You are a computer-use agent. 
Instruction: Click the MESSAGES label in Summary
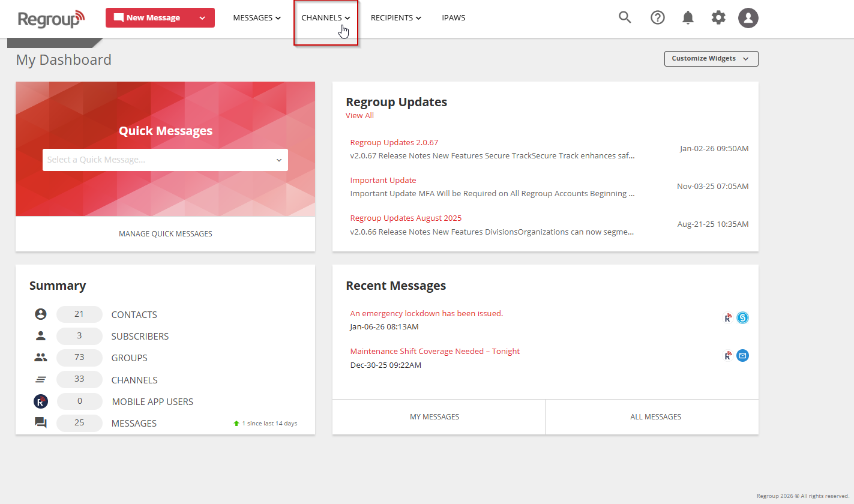pos(134,424)
